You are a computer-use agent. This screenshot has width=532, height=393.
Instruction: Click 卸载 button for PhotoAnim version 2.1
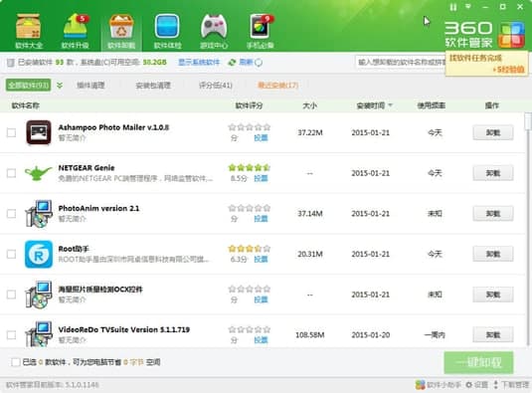click(493, 214)
